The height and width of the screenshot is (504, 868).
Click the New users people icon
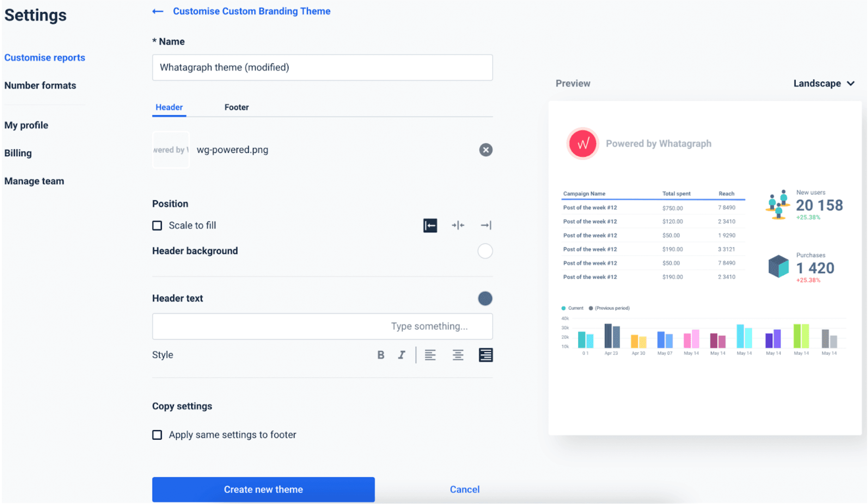tap(777, 204)
